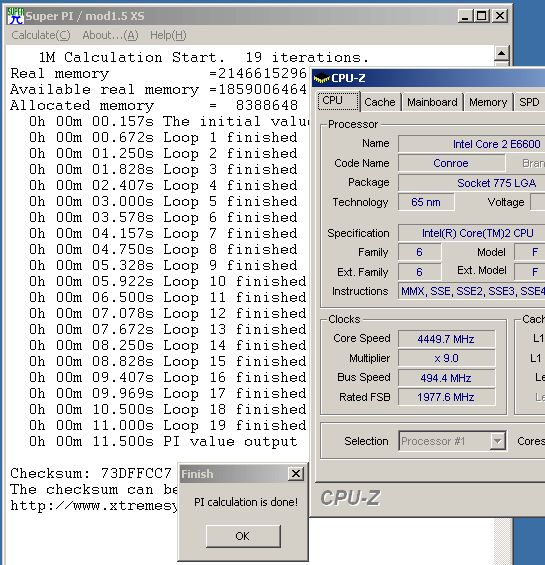Close the Super PI window
This screenshot has height=565, width=545.
pyautogui.click(x=500, y=16)
